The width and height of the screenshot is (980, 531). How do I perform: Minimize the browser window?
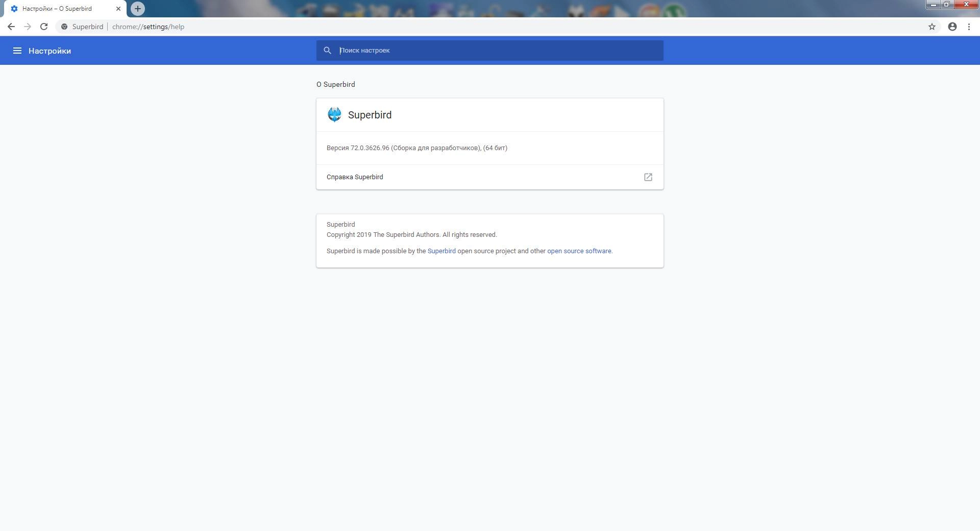coord(933,5)
